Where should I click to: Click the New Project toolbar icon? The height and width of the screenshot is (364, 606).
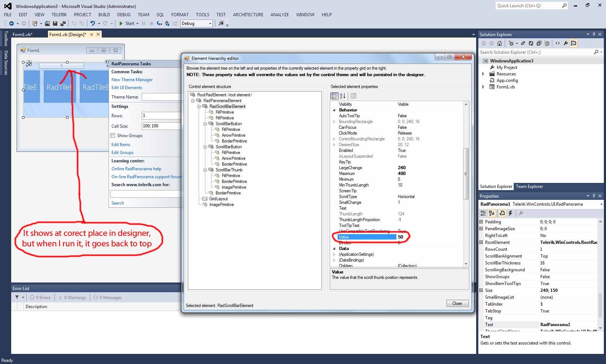point(35,23)
